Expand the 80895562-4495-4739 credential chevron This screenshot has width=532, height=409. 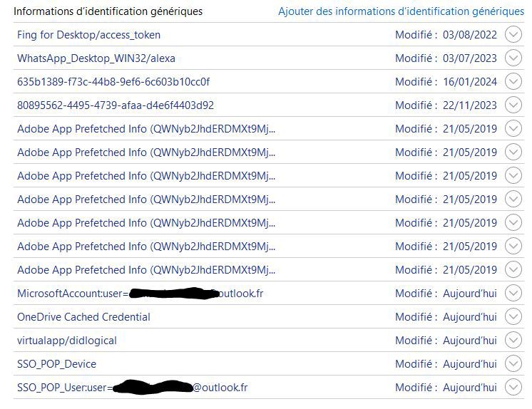coord(513,105)
